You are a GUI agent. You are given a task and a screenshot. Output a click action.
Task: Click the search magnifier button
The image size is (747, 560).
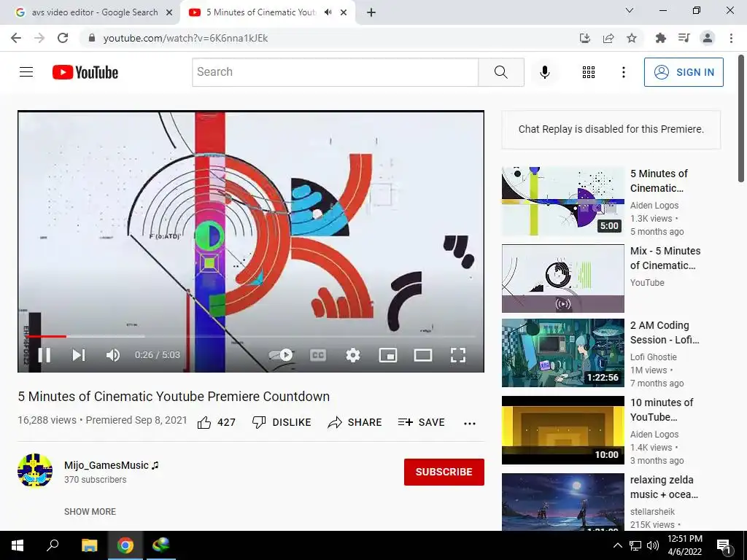[500, 72]
